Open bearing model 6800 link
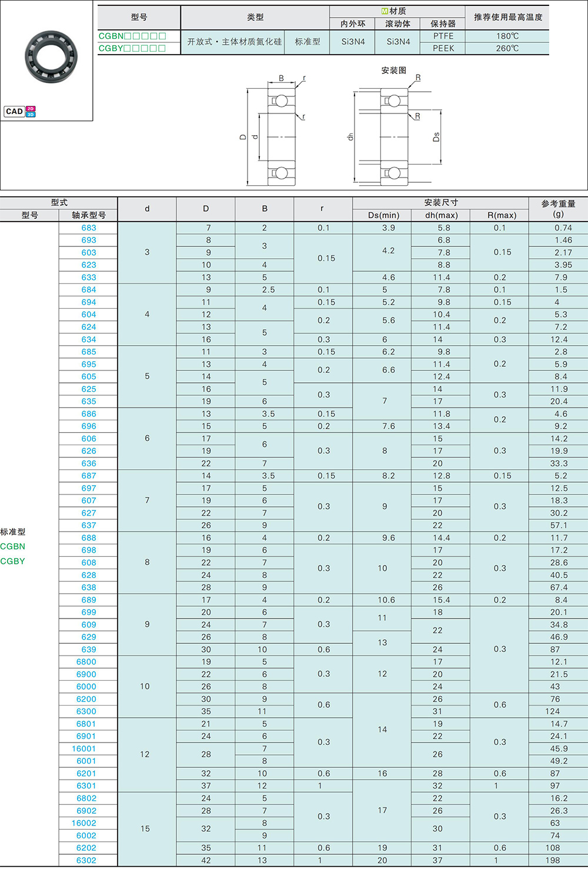 coord(86,661)
